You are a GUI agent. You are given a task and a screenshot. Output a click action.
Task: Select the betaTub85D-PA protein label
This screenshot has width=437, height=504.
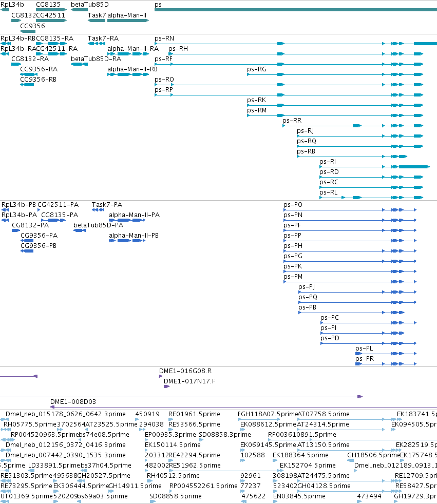pyautogui.click(x=99, y=225)
